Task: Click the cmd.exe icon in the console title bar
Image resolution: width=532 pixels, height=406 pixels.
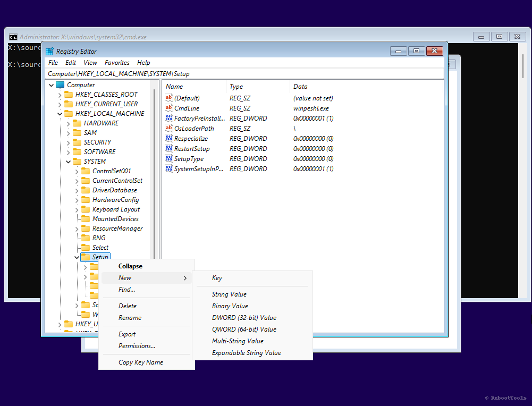Action: [x=13, y=36]
